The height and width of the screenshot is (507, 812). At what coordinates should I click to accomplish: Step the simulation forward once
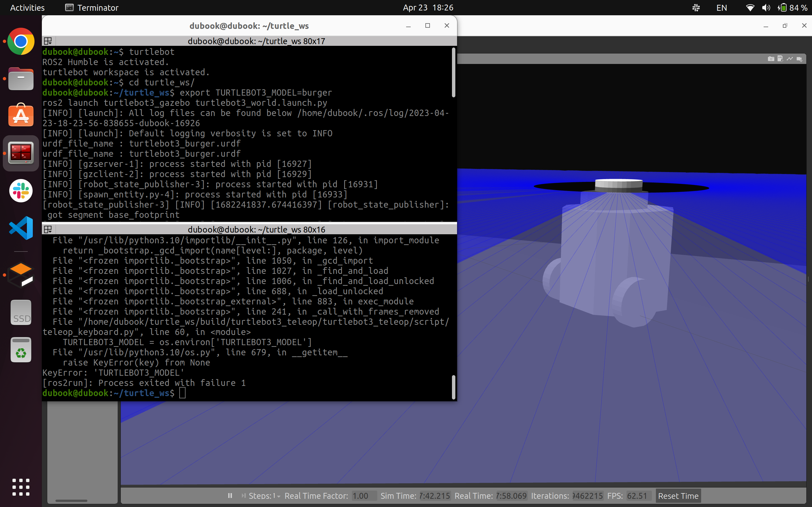tap(244, 496)
